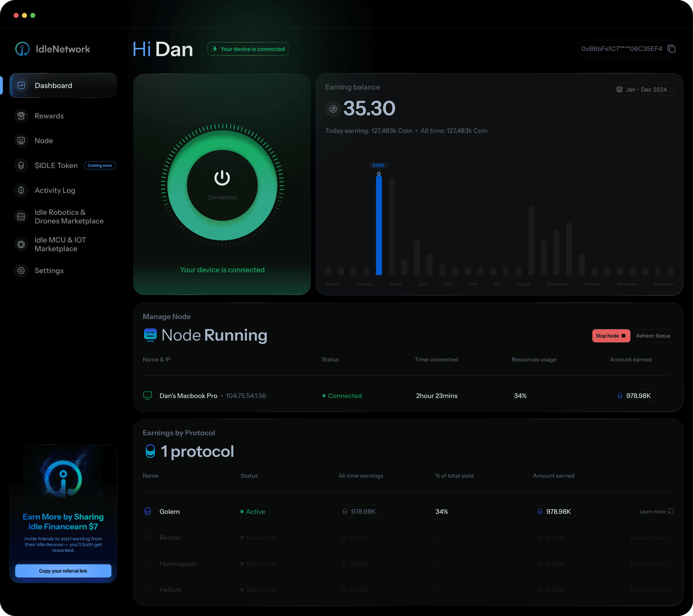Click the Node sidebar icon
The height and width of the screenshot is (616, 693).
21,141
